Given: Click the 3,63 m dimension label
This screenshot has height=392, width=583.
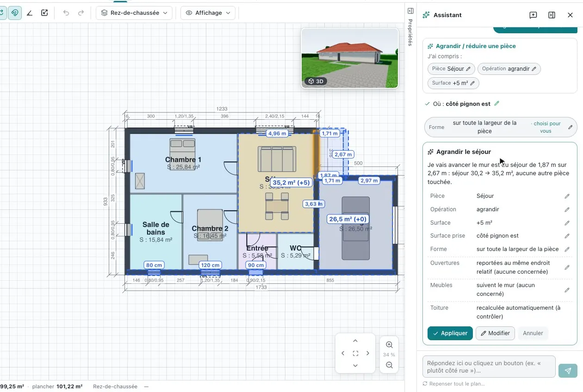Looking at the screenshot, I should pyautogui.click(x=313, y=204).
